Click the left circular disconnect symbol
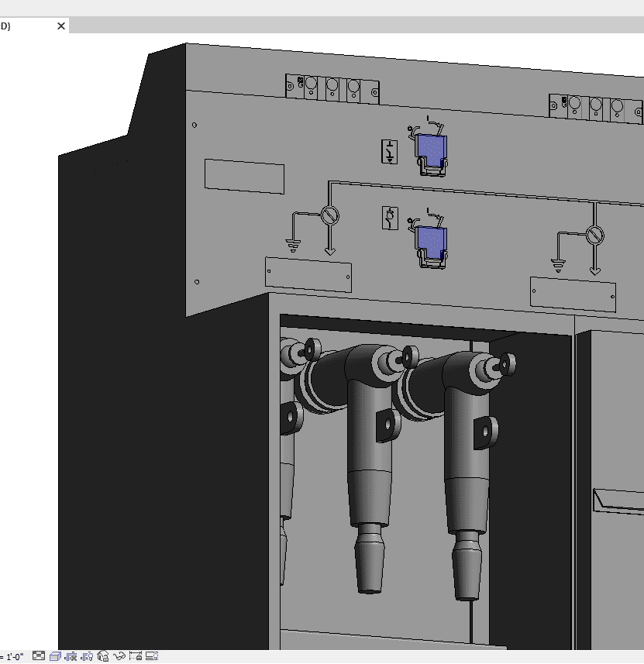 click(x=330, y=215)
